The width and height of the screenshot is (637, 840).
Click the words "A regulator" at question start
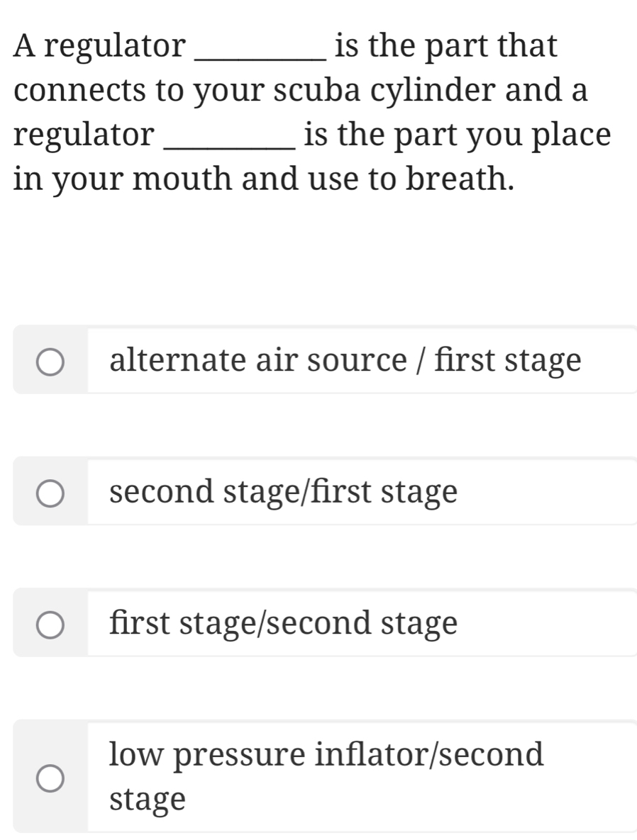[x=99, y=47]
